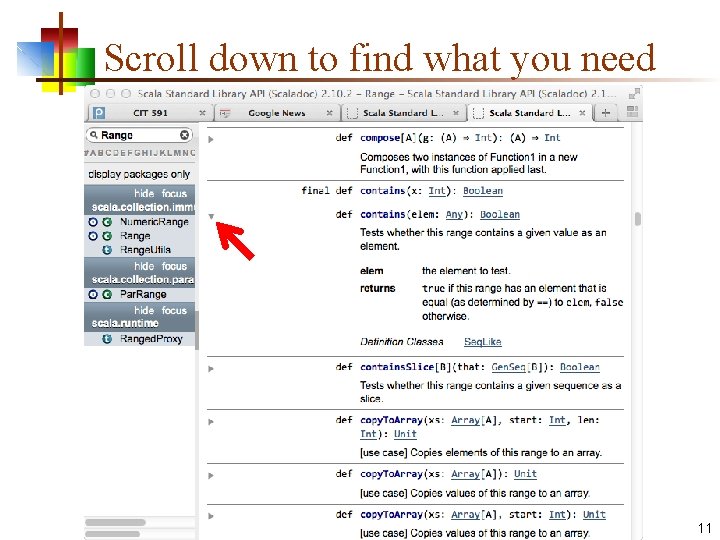This screenshot has height=540, width=720.
Task: Click the search magnifier icon
Action: coord(94,135)
